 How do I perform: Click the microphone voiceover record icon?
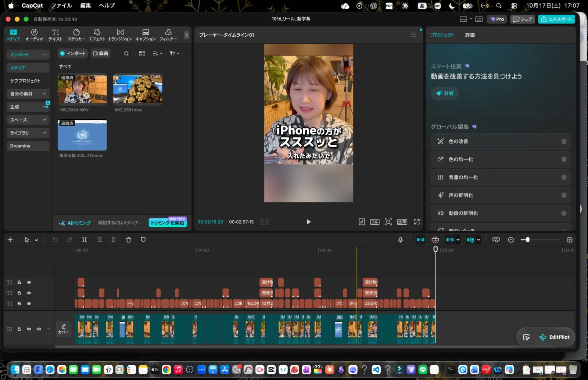[401, 240]
